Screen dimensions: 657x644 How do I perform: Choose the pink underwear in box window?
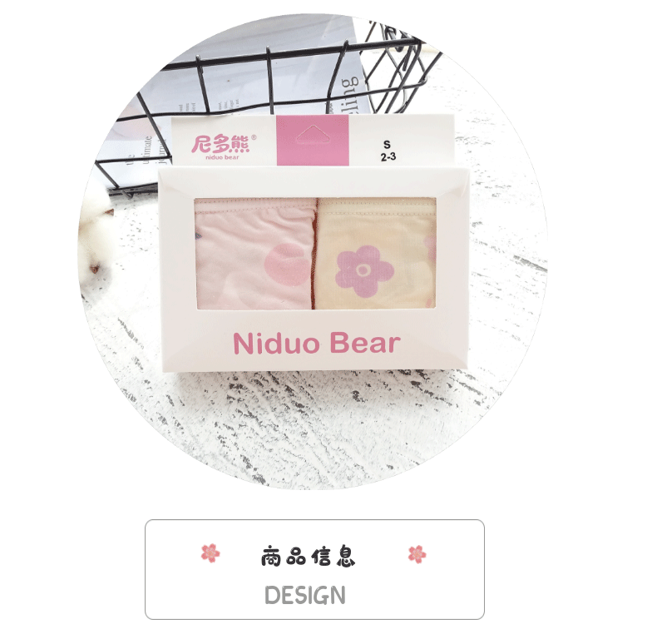click(255, 255)
